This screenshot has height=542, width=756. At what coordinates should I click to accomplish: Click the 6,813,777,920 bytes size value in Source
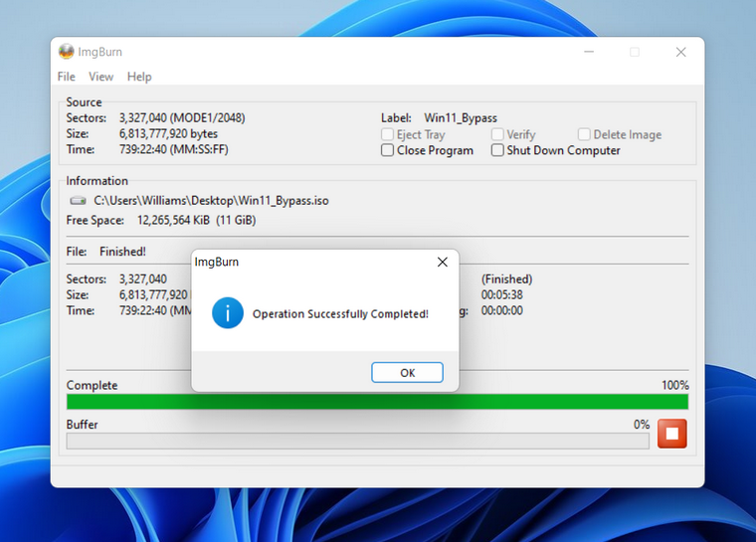click(168, 133)
